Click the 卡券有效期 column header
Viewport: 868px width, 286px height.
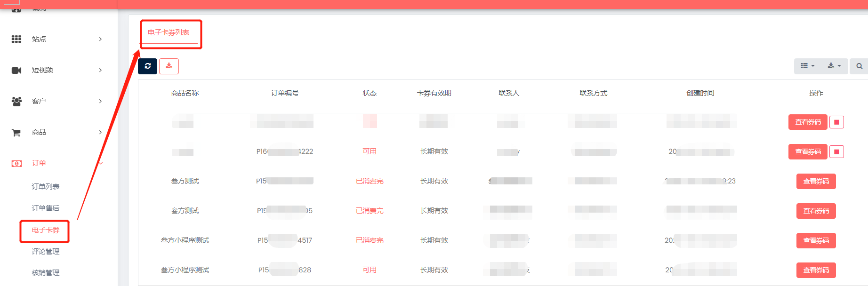[434, 93]
